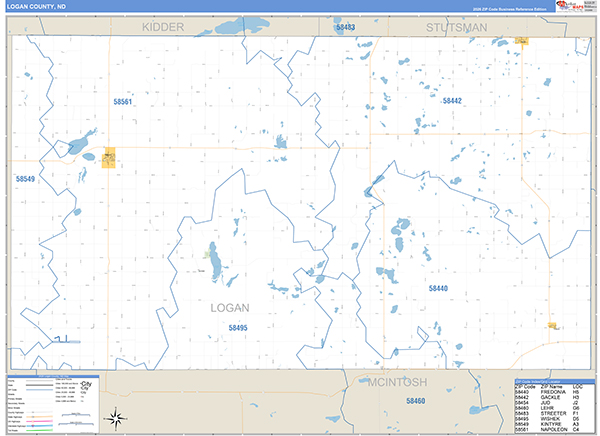The image size is (600, 436).
Task: Select the JUD row in the index
Action: 547,403
